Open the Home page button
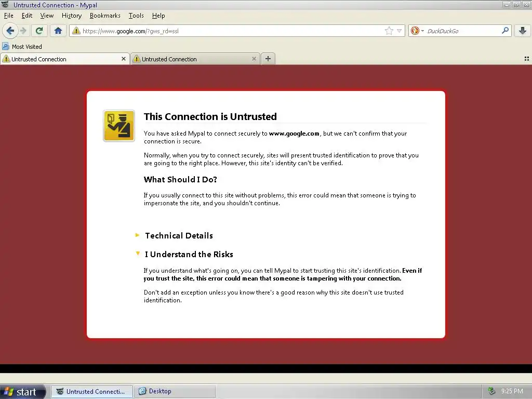The image size is (532, 399). [x=58, y=31]
